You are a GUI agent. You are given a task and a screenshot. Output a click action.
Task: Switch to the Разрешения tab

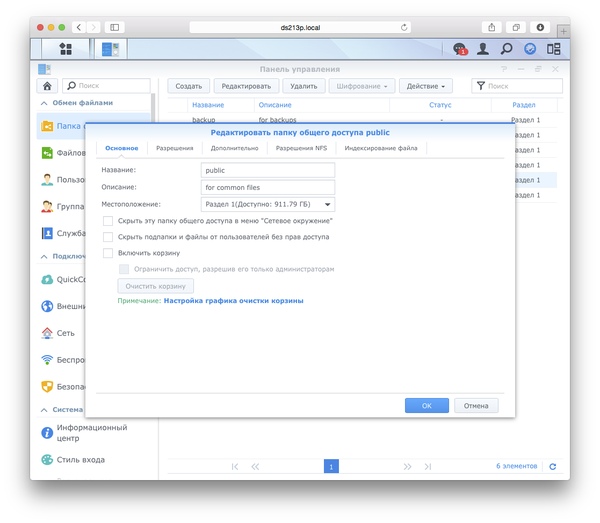tap(174, 148)
